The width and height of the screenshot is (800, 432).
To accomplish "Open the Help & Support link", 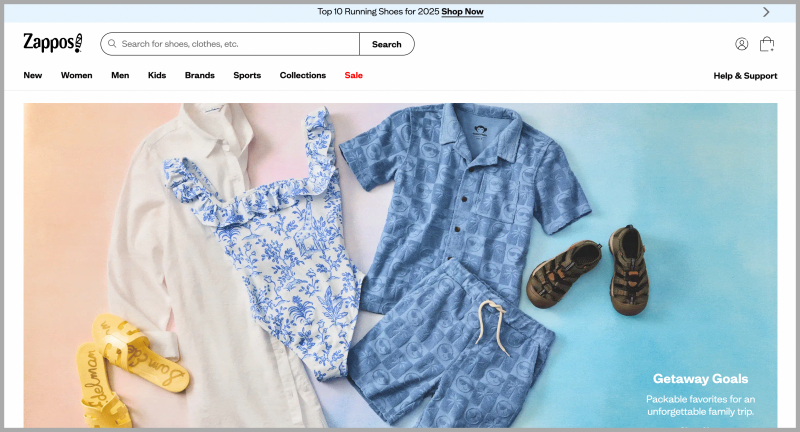I will pos(745,75).
